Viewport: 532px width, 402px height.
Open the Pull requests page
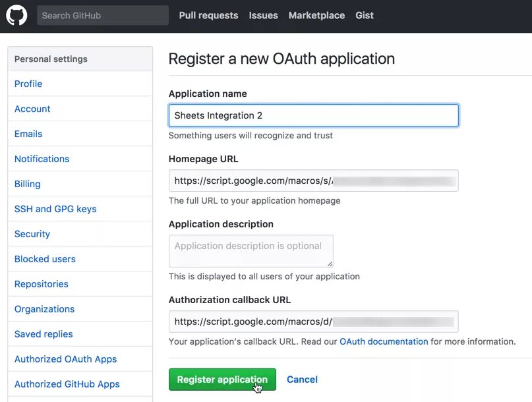(208, 15)
